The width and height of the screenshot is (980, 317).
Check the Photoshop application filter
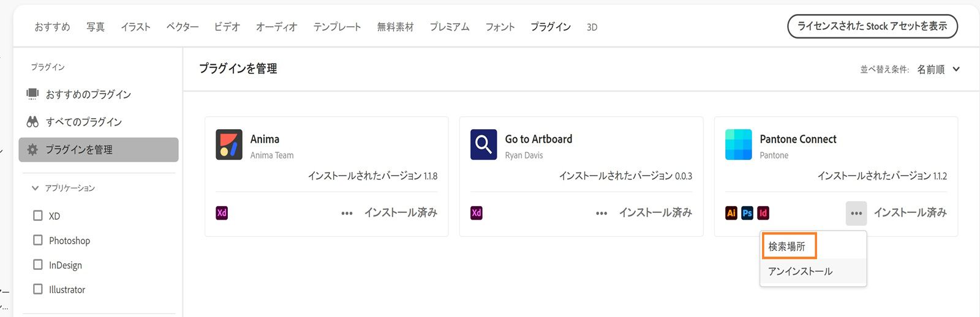38,240
